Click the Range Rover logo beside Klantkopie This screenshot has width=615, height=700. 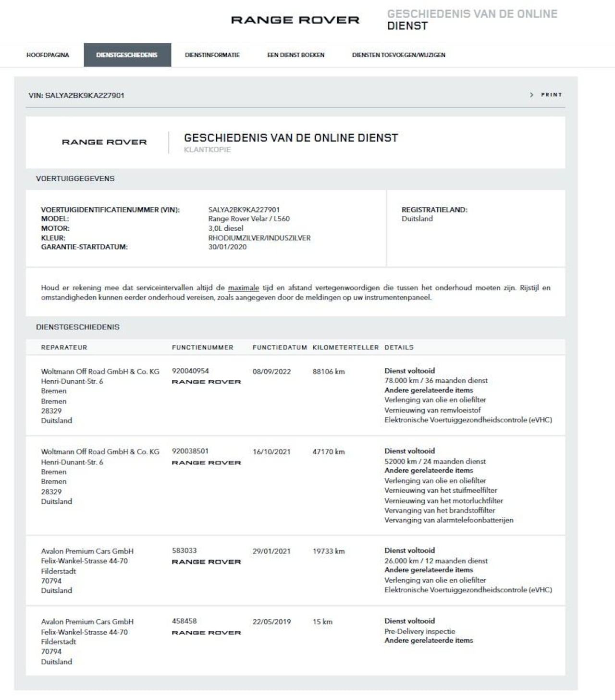[104, 142]
